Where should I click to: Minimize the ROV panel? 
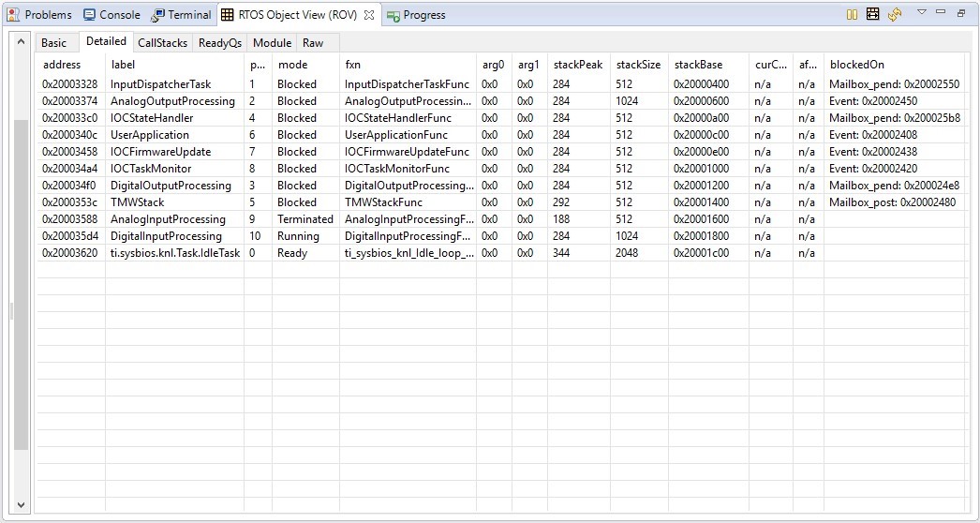(941, 12)
